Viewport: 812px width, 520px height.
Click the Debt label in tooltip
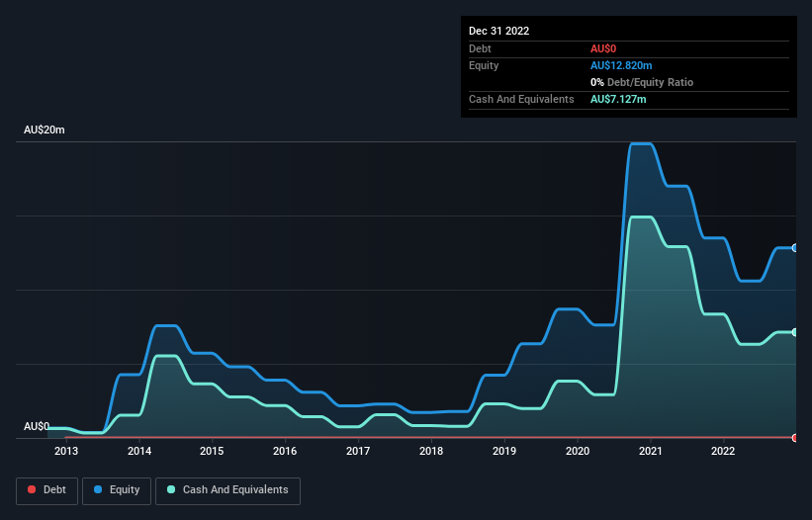point(480,48)
